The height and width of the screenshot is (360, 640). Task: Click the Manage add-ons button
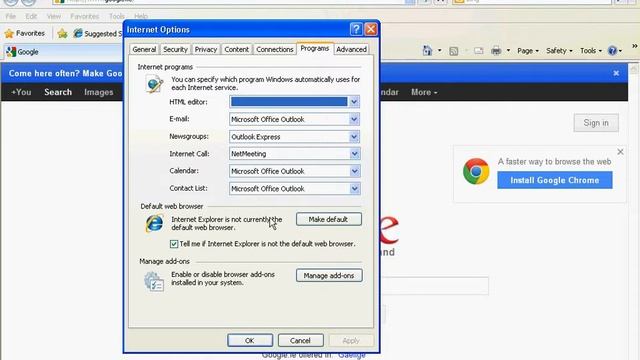(x=329, y=276)
